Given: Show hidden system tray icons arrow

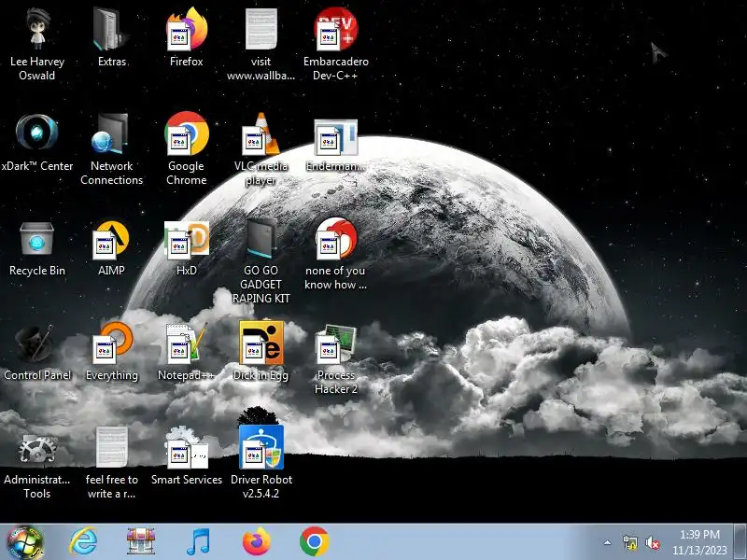Looking at the screenshot, I should [x=607, y=542].
